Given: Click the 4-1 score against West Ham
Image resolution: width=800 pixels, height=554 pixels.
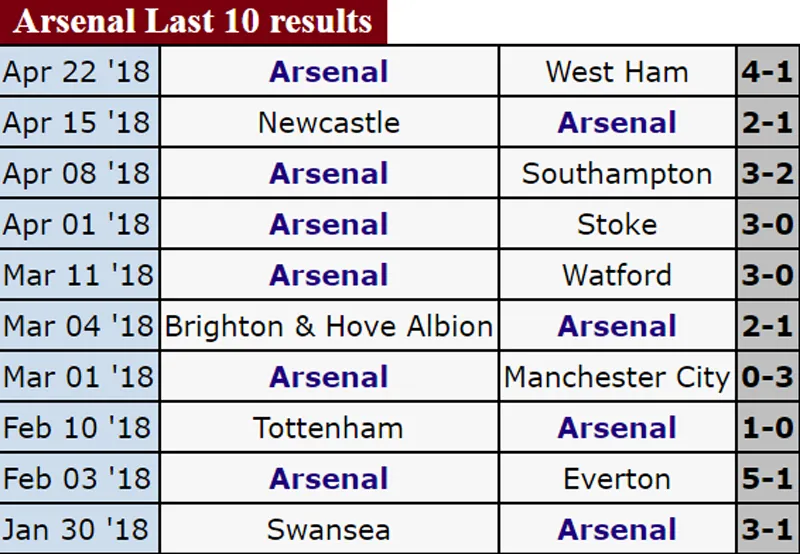Looking at the screenshot, I should click(769, 72).
